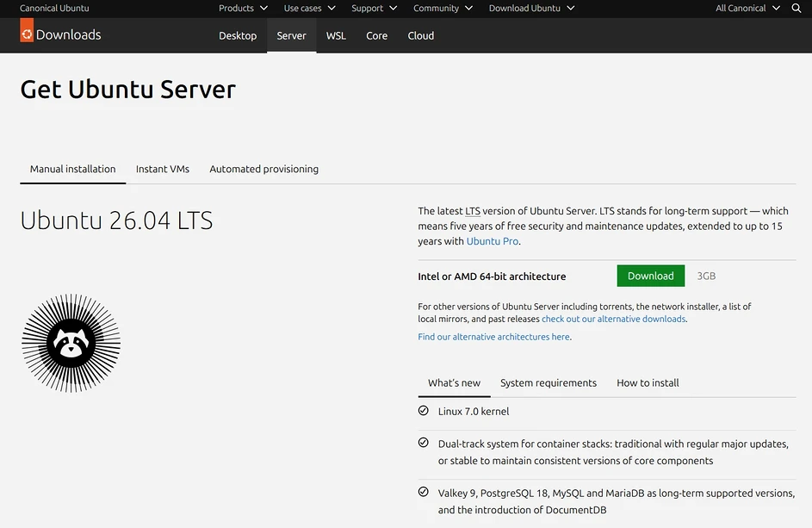Click check icon beside Linux 7.0 kernel
This screenshot has width=812, height=528.
point(423,410)
